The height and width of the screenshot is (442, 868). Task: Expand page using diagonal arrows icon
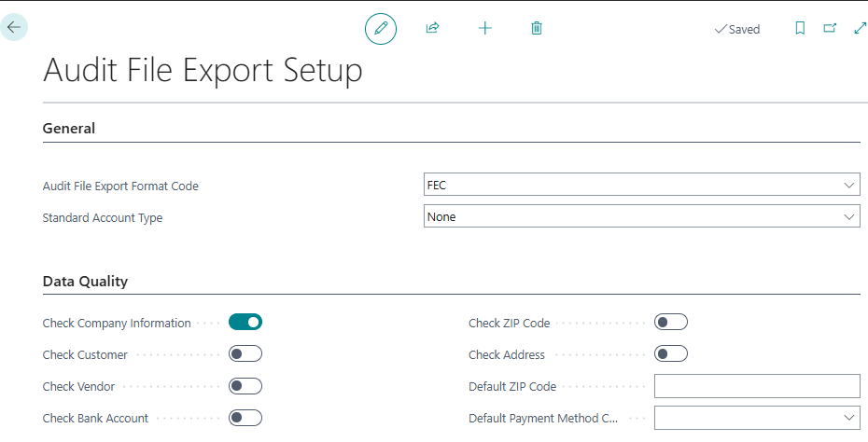click(x=861, y=28)
